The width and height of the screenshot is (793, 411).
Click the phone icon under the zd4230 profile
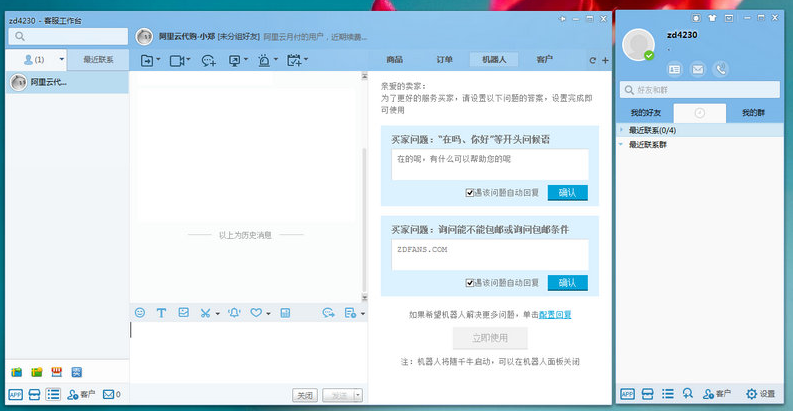pos(721,69)
